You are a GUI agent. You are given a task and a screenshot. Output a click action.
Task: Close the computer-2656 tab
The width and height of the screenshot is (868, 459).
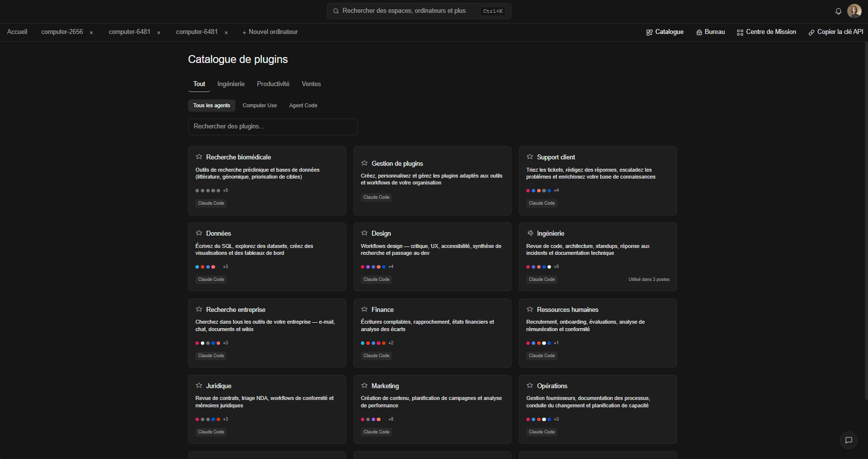coord(91,32)
